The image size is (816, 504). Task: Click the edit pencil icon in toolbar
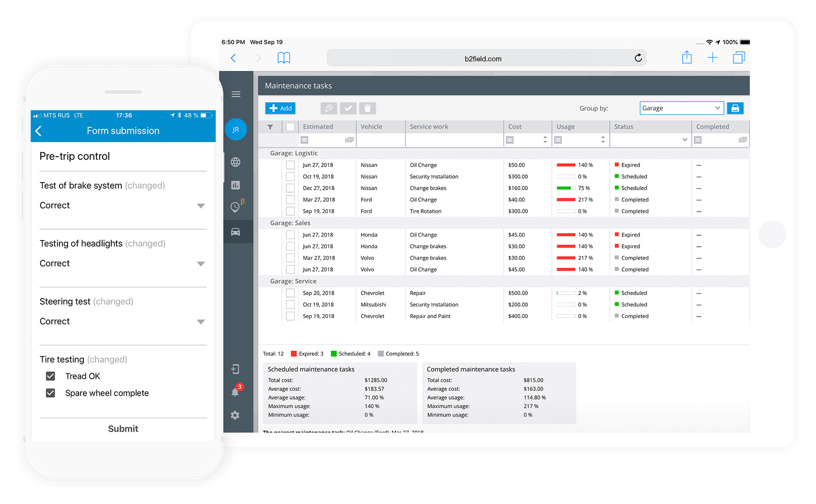tap(329, 108)
